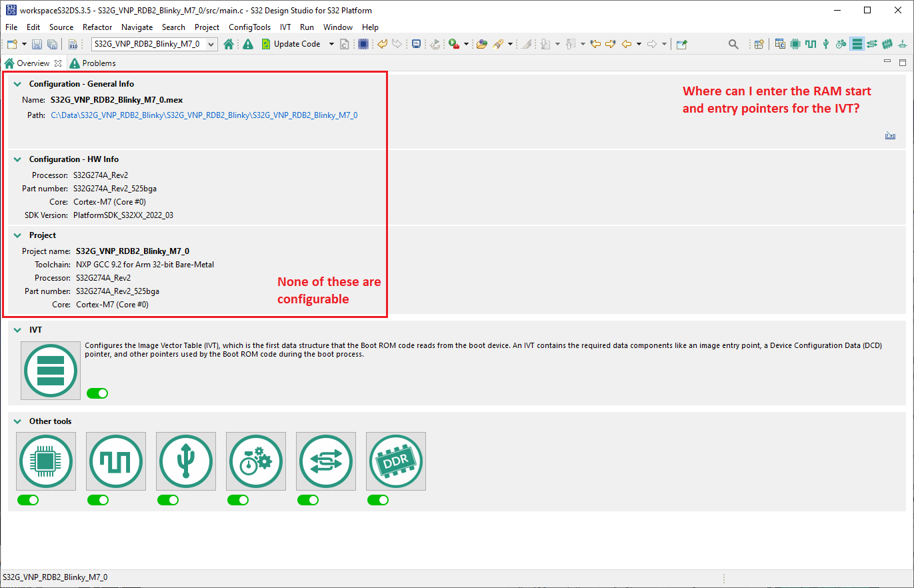Open the configuration path link for S32G_VNP_RDB2_Blinky_M7_0

coord(204,115)
